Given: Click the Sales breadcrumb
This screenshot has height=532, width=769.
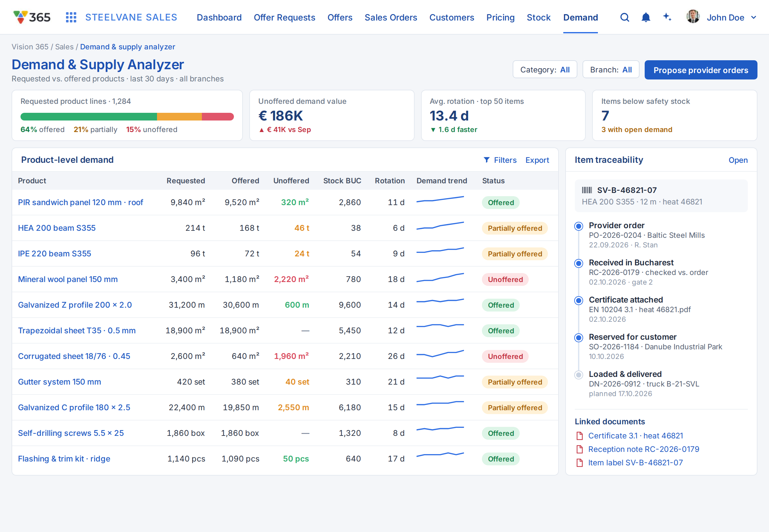Looking at the screenshot, I should pos(64,47).
